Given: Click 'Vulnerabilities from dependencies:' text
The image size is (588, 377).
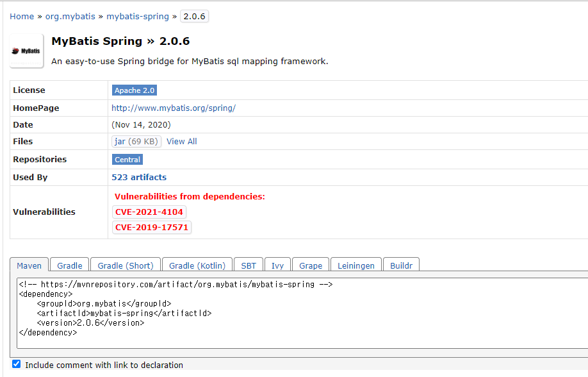Looking at the screenshot, I should point(190,196).
